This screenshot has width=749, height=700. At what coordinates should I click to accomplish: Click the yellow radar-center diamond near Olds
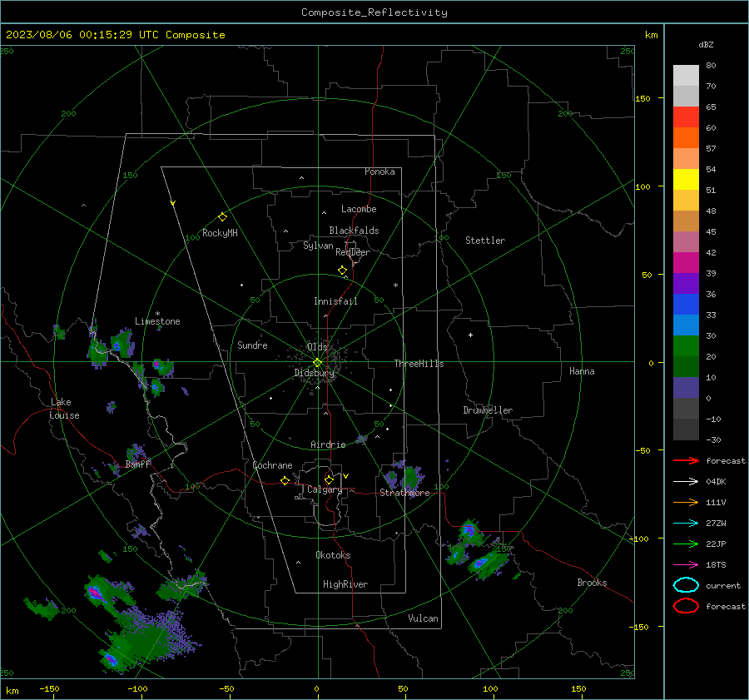coord(317,362)
